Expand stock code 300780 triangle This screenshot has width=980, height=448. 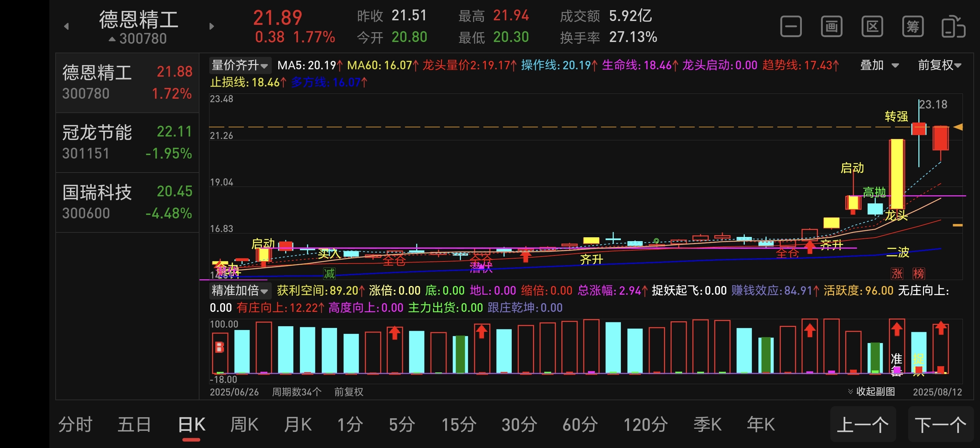pos(112,39)
